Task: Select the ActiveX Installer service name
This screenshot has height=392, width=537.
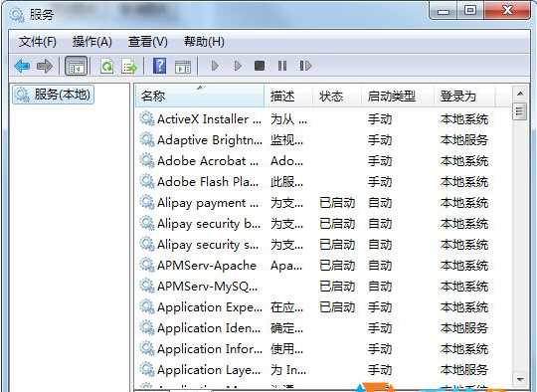Action: tap(209, 119)
